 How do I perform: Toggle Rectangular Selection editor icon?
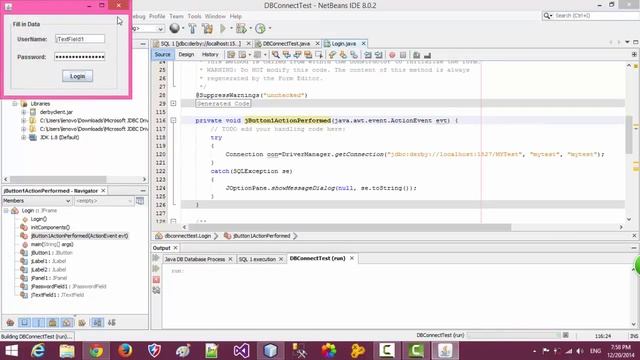coord(319,55)
